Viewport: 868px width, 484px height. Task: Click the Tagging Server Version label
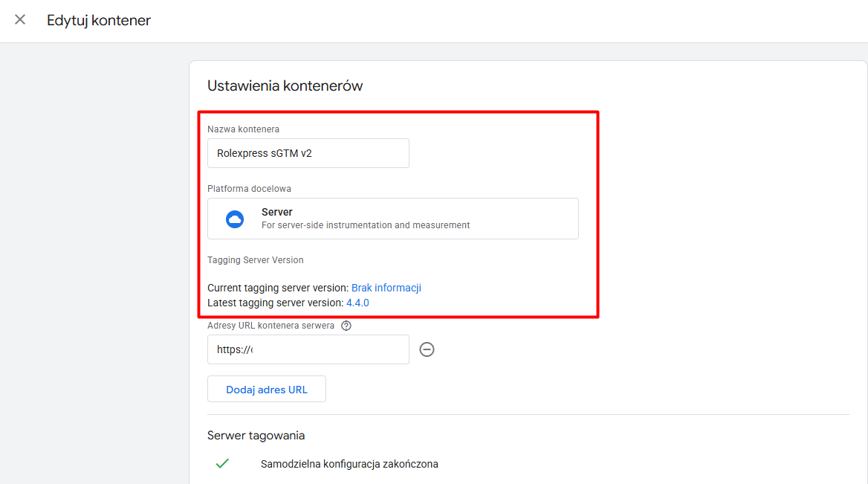click(255, 260)
